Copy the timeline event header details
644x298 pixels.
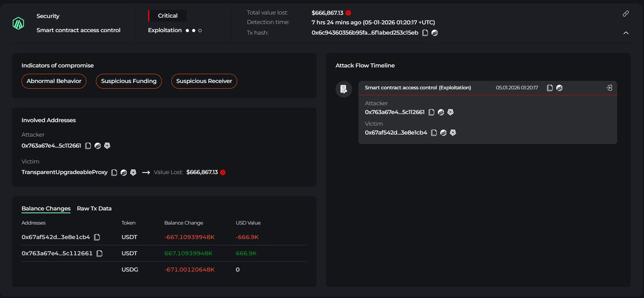click(x=549, y=88)
